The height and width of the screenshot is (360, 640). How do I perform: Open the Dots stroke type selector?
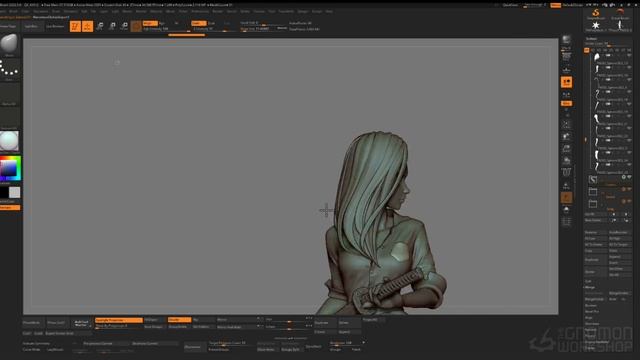[9, 69]
